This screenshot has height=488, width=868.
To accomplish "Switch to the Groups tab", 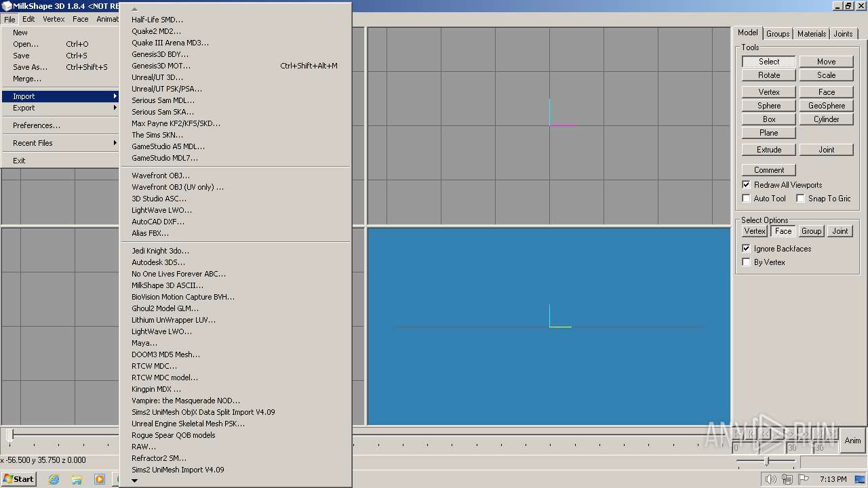I will [778, 34].
